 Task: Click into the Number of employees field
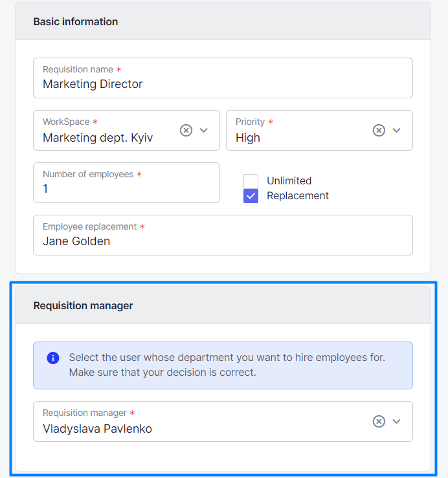[x=126, y=182]
